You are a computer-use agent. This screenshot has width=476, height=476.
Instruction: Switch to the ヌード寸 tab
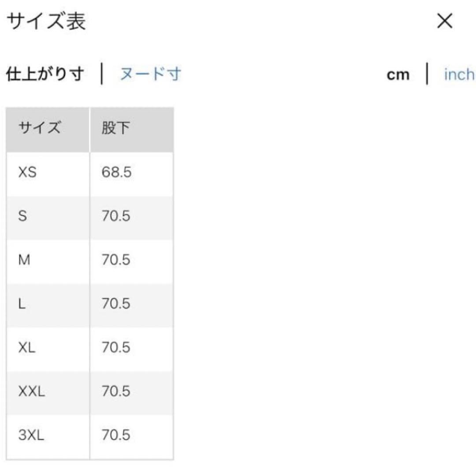point(150,74)
